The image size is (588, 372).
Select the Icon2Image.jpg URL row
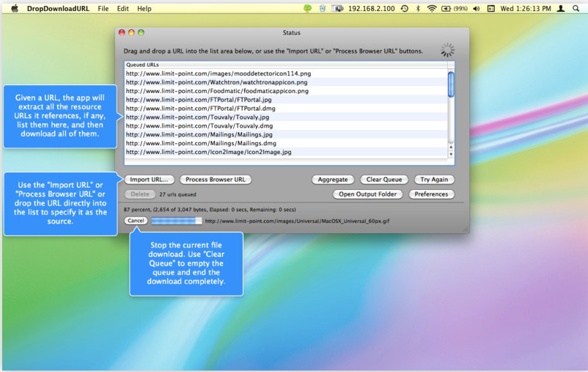click(x=286, y=152)
